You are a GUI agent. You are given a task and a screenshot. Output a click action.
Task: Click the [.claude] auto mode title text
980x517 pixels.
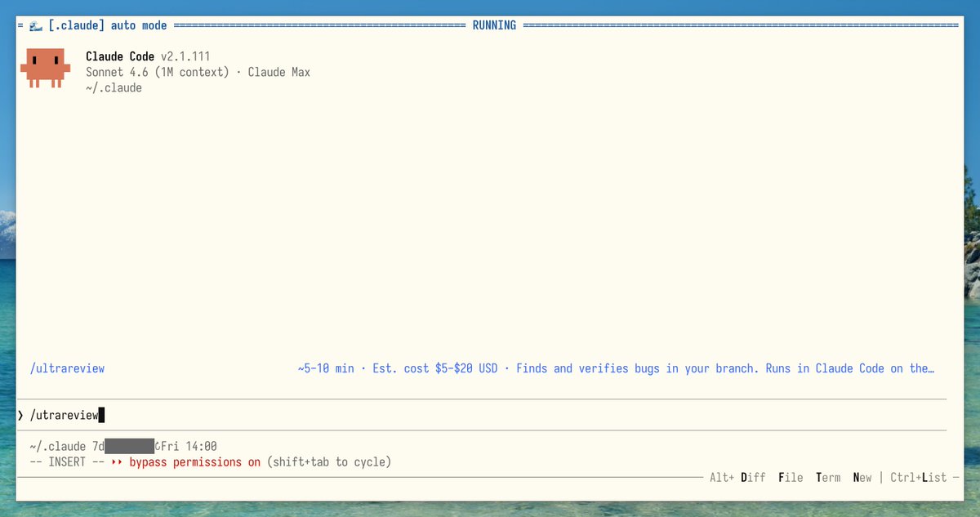(107, 25)
